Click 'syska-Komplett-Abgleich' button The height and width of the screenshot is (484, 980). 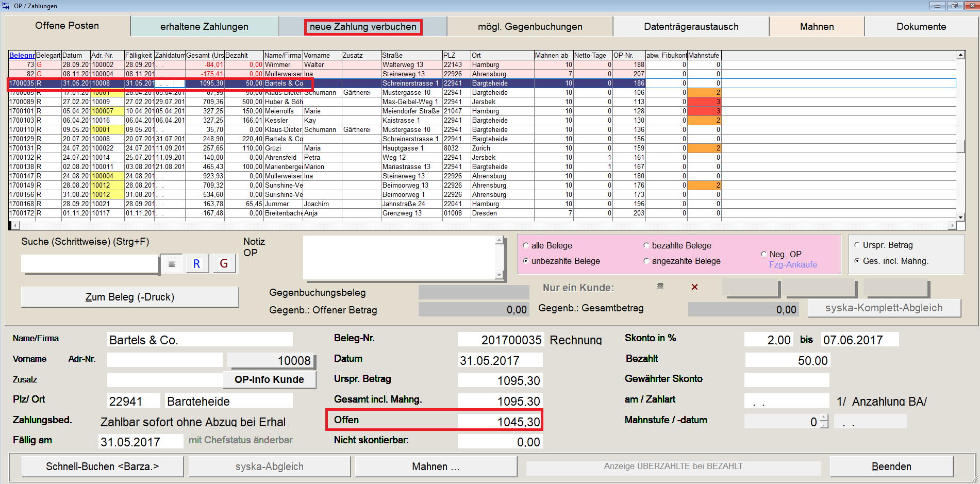(x=884, y=308)
